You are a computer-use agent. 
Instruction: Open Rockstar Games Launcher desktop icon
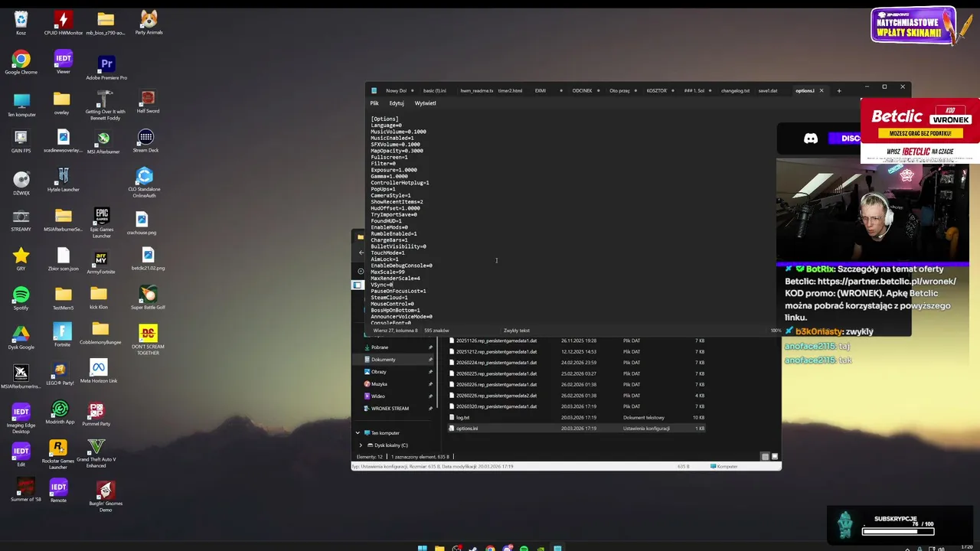57,454
